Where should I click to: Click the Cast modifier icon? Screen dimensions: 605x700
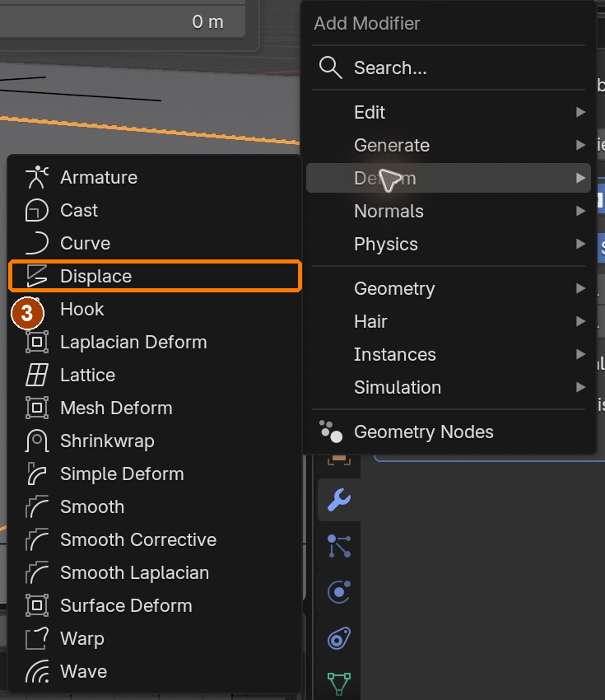36,210
